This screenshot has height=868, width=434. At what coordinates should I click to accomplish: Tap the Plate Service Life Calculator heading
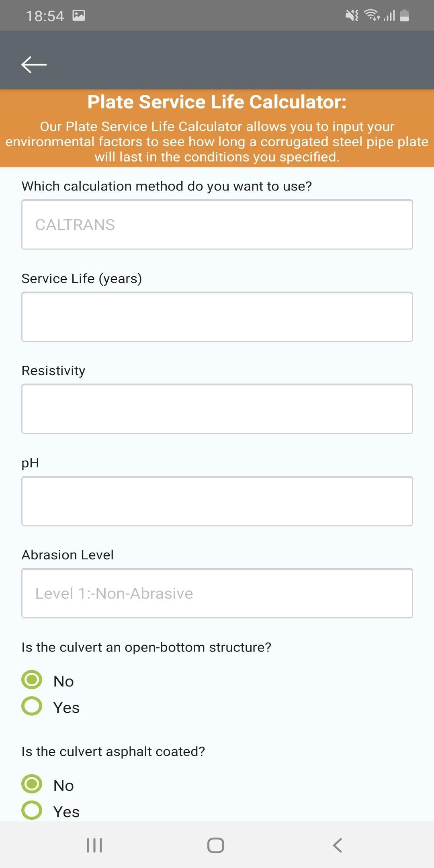pos(217,102)
